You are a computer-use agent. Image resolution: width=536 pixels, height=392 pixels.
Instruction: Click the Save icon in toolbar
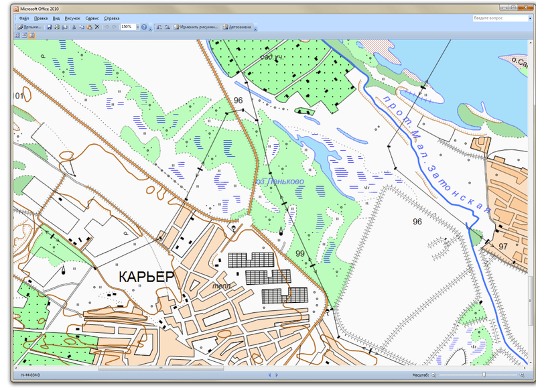(49, 27)
